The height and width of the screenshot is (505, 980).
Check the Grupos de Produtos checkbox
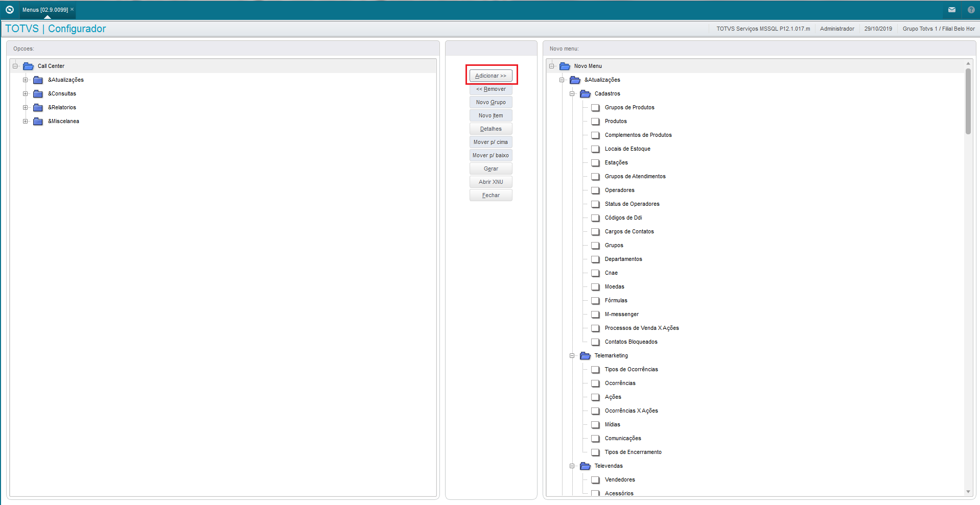(595, 108)
